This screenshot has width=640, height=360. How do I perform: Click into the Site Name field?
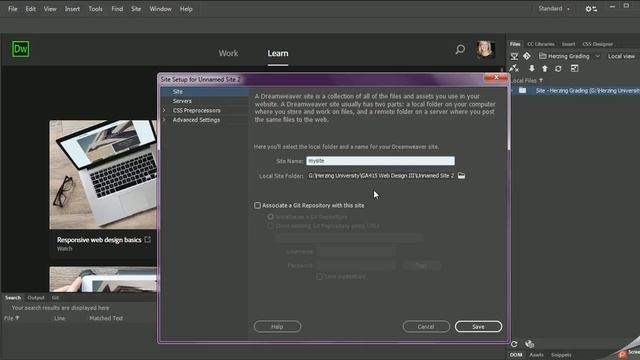tap(380, 161)
